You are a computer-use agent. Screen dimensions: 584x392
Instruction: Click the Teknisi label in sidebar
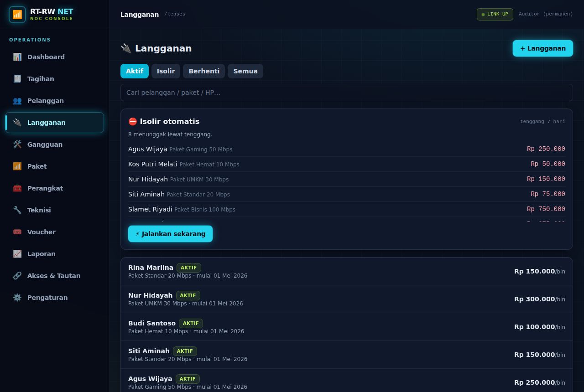point(39,210)
